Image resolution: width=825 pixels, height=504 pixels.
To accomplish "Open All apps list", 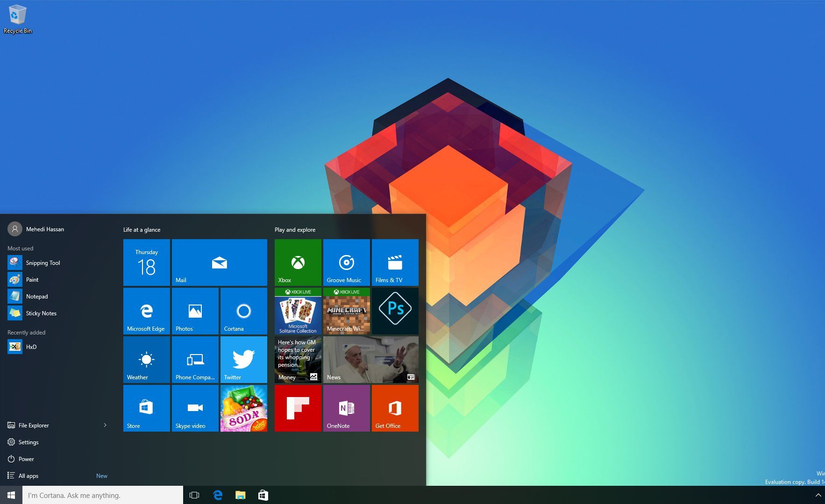I will (x=28, y=476).
